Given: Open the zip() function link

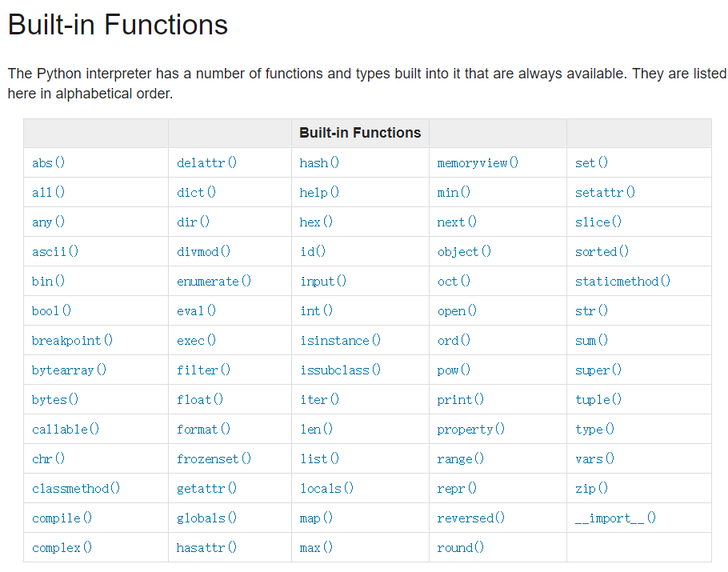Looking at the screenshot, I should [x=591, y=489].
